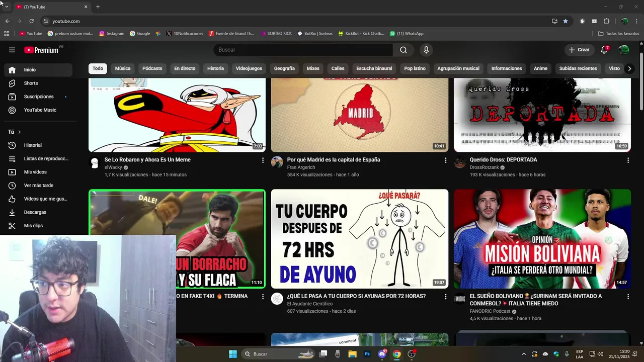The height and width of the screenshot is (362, 644).
Task: Open options for Por qué Madrid video
Action: point(445,160)
